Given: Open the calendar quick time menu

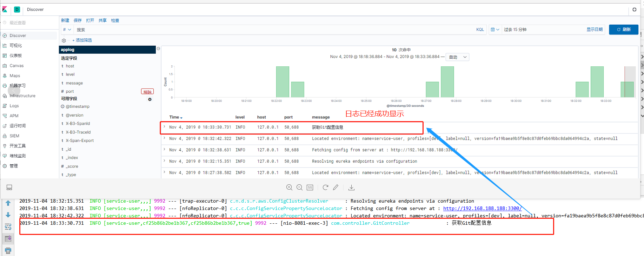Looking at the screenshot, I should pyautogui.click(x=495, y=29).
